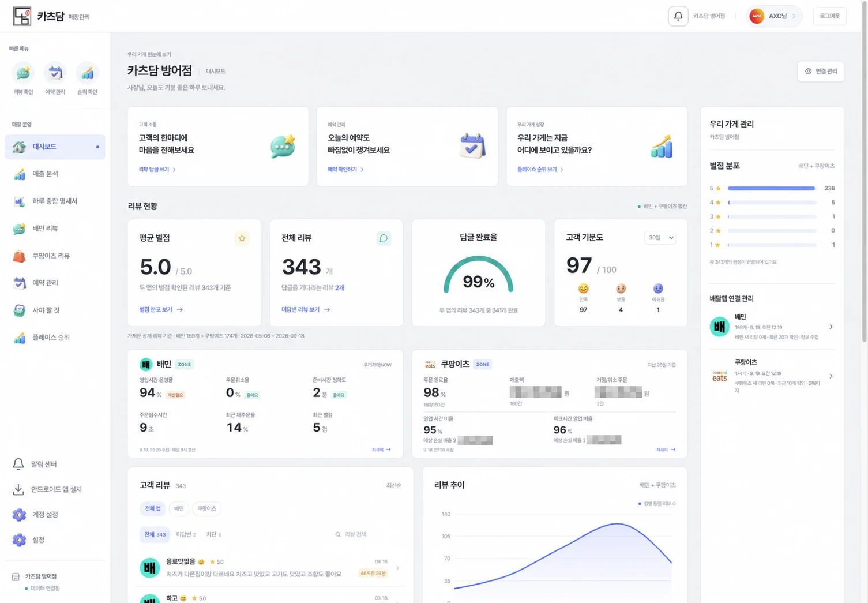Click the speech bubble illustration on 고객 소통 card
This screenshot has width=868, height=603.
click(283, 146)
